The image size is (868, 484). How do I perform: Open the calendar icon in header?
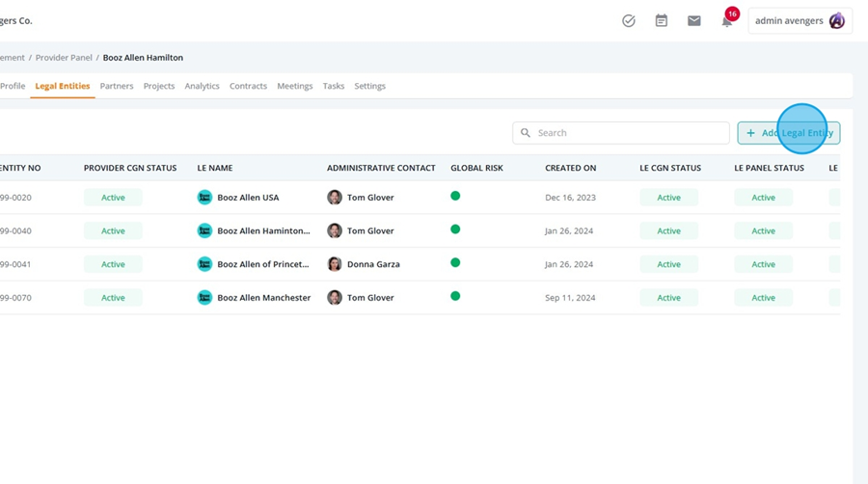661,21
